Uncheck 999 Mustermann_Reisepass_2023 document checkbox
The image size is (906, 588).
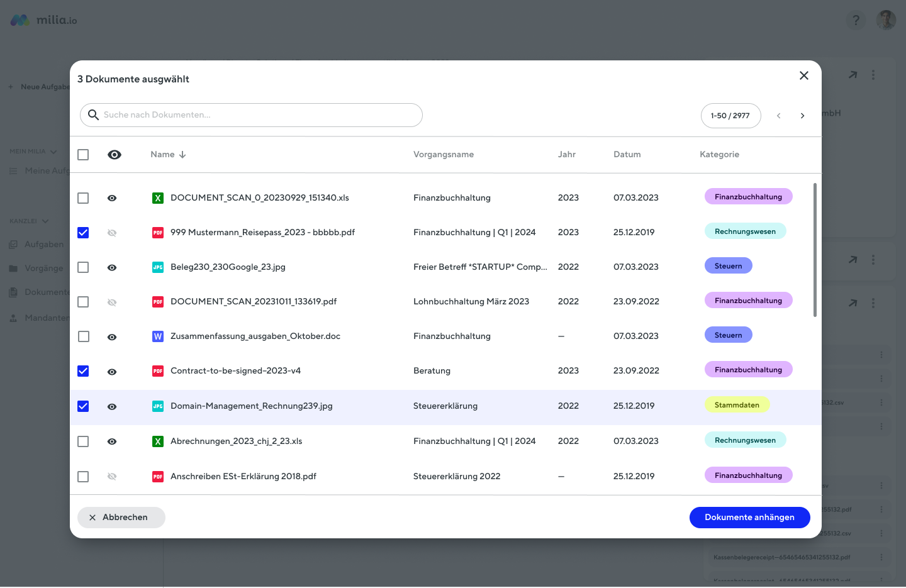83,233
